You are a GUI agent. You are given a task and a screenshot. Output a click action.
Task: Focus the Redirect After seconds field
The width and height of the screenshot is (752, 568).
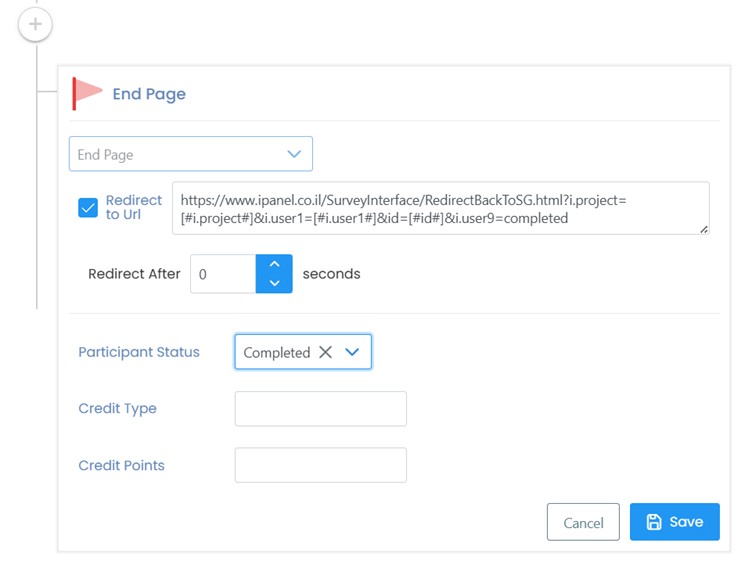point(223,274)
